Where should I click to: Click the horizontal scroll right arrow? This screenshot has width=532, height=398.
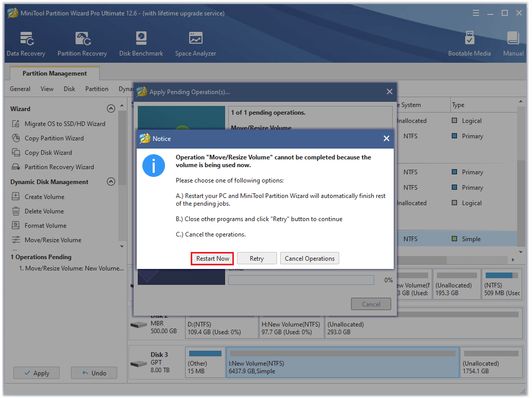coord(513,260)
